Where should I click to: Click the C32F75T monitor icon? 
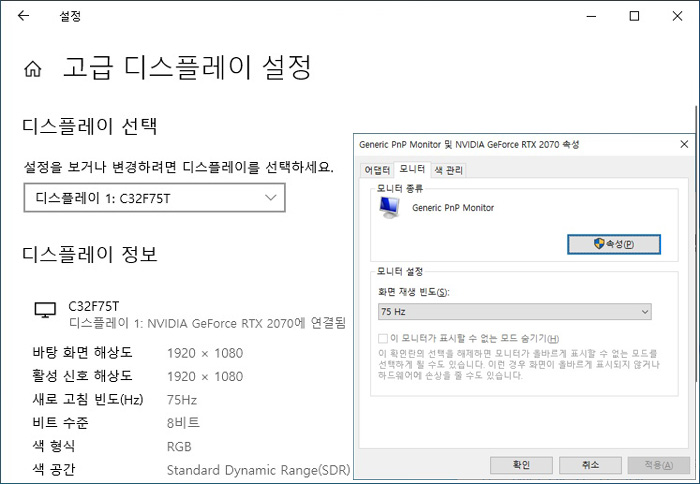pos(45,309)
